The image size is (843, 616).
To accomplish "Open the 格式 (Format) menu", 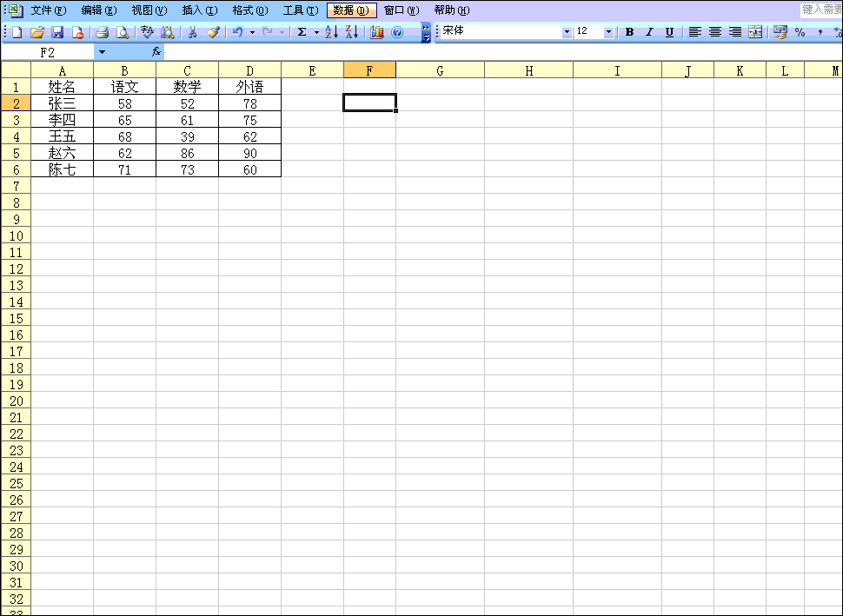I will click(250, 10).
